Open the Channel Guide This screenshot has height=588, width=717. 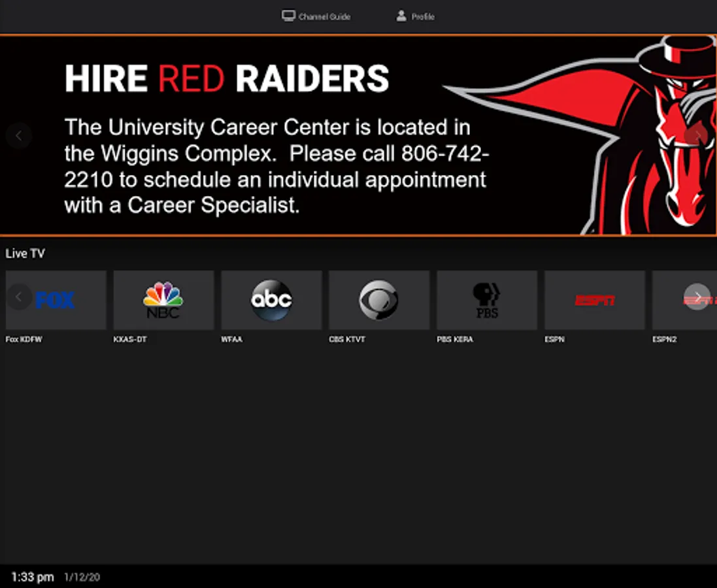click(316, 16)
